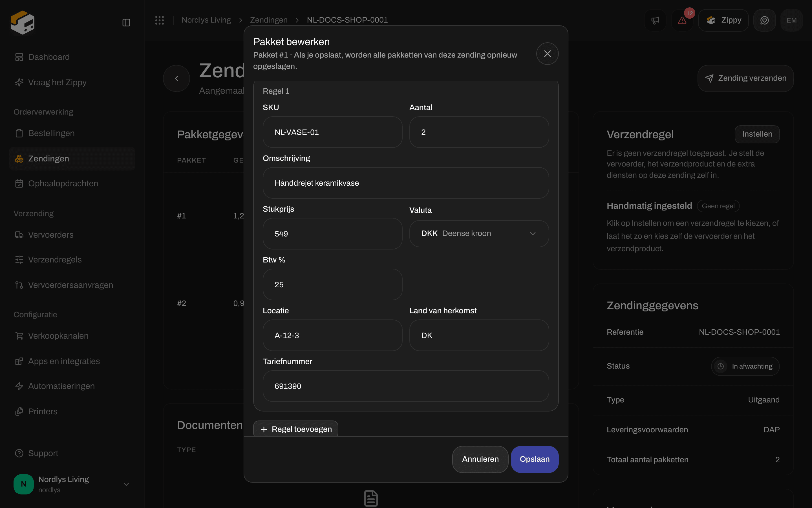The image size is (812, 508).
Task: Open the apps grid icon
Action: coord(159,20)
